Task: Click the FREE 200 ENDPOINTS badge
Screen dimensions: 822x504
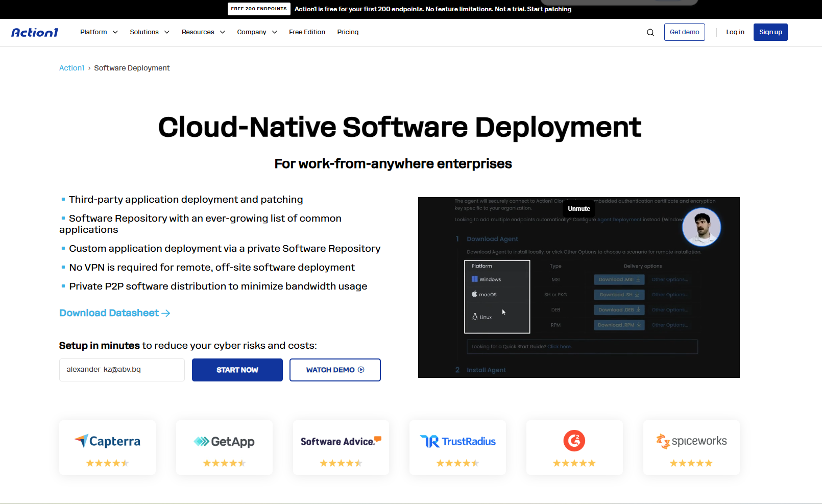Action: 259,9
